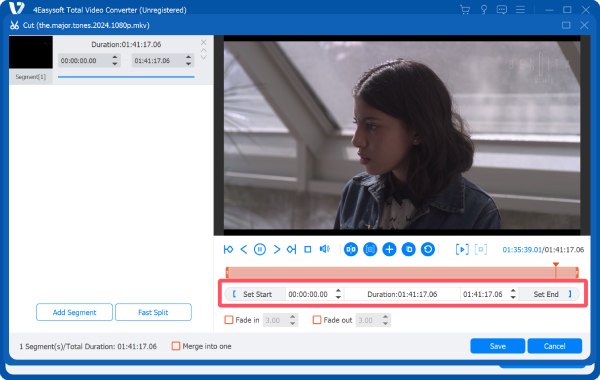The image size is (600, 380).
Task: Click the 4Easysoft logo in title bar
Action: tap(16, 8)
